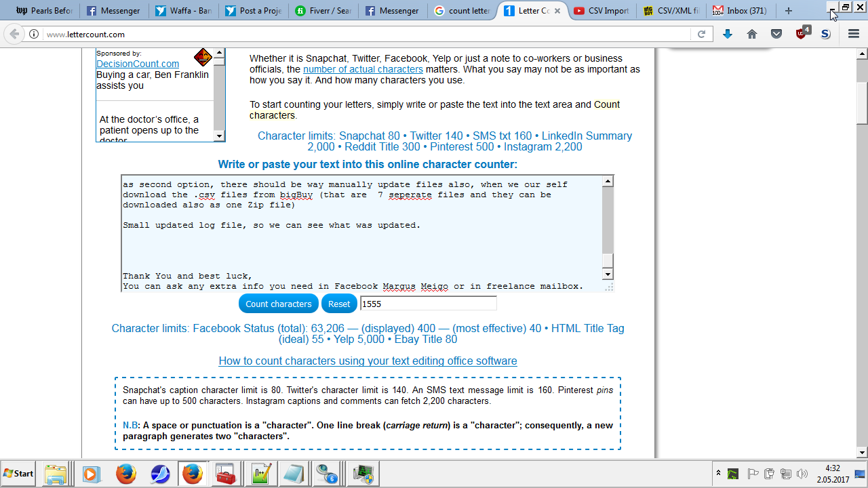868x488 pixels.
Task: Open Windows Media Player from the taskbar
Action: 92,474
